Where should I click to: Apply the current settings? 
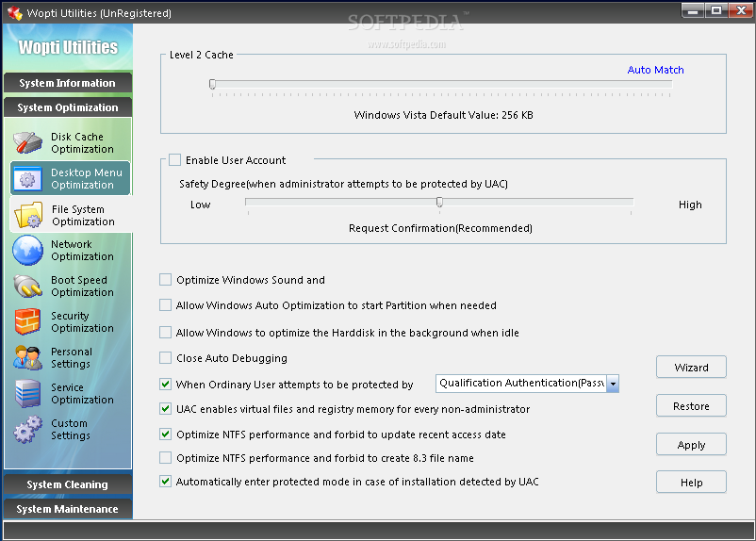click(x=691, y=445)
